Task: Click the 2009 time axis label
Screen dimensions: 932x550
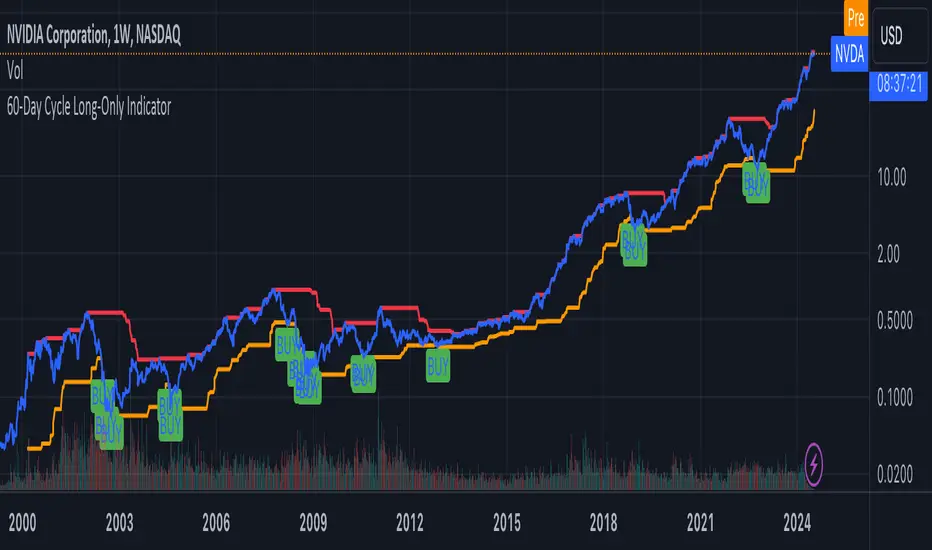Action: [313, 523]
